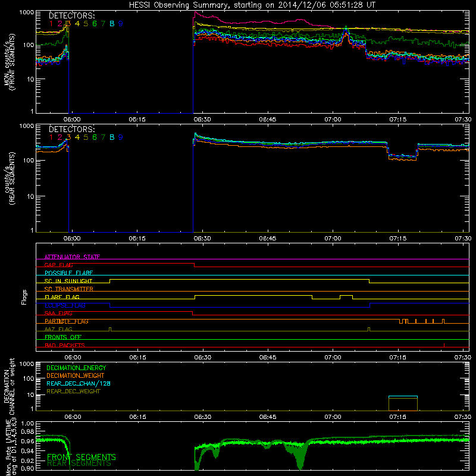Click the "SC TRANSMITTER" flag label
This screenshot has width=476, height=476.
click(69, 289)
